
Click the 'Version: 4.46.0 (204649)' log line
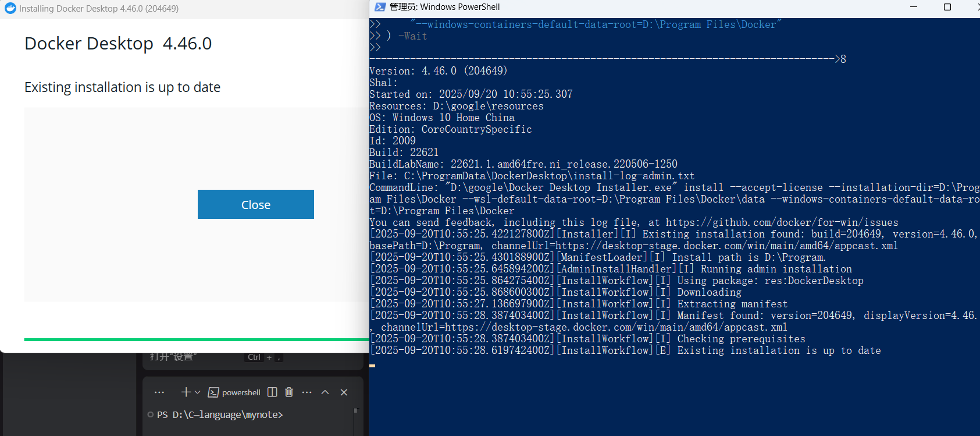pos(439,71)
